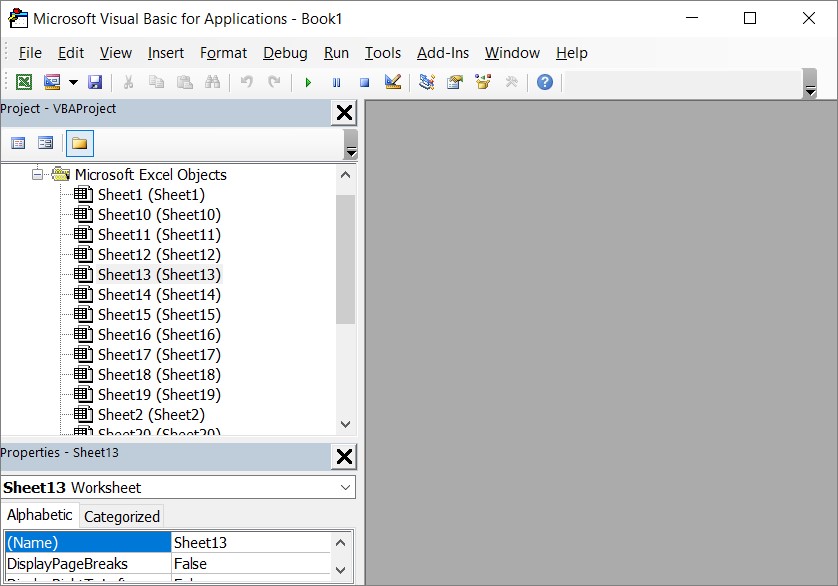Open the Edit menu

[71, 53]
